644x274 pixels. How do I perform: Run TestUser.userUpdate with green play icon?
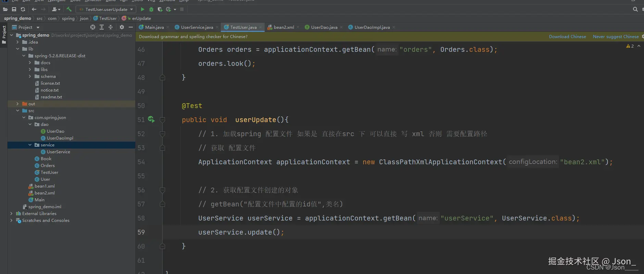[x=142, y=9]
